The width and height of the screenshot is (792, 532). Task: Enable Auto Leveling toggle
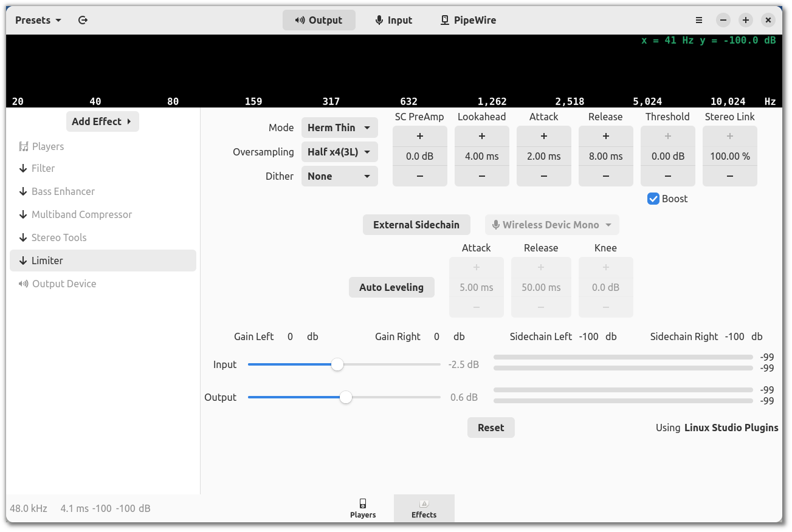pyautogui.click(x=391, y=287)
